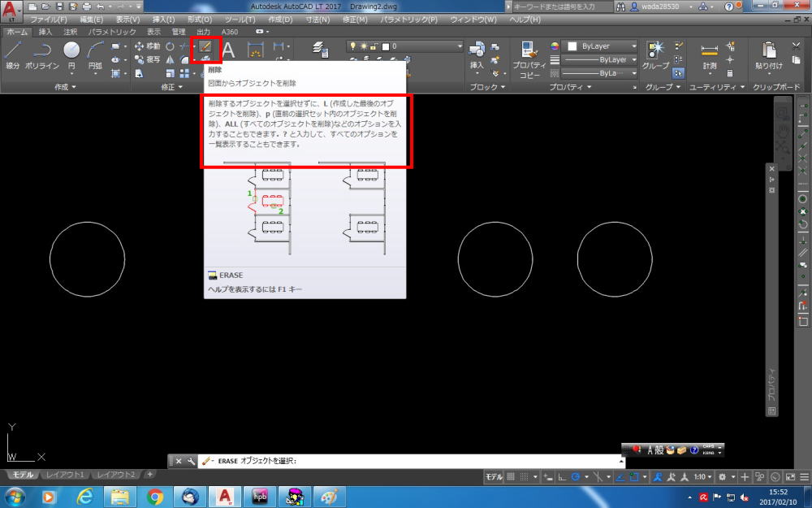Expand the 作成 panel dropdown
Screen dimensions: 812x508
pyautogui.click(x=65, y=87)
